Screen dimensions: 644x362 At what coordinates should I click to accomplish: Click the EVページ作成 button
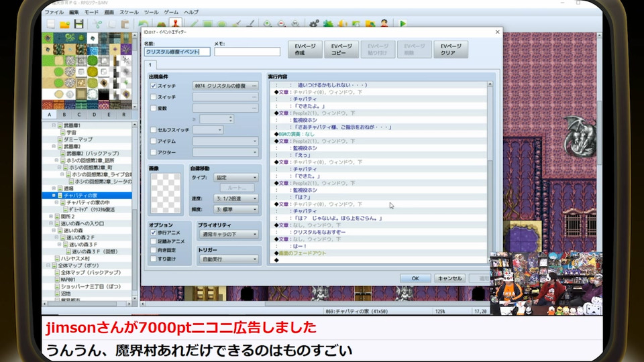coord(305,49)
